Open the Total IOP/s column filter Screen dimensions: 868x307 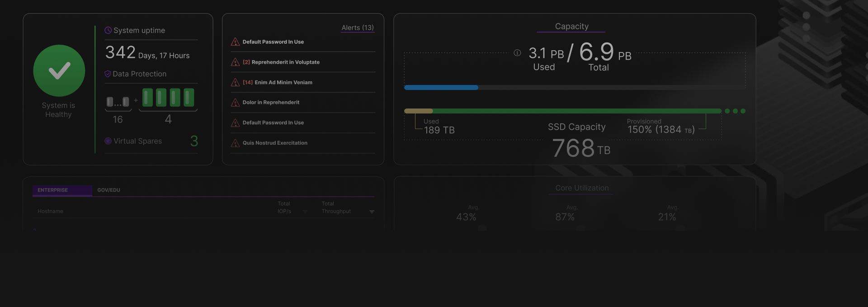pos(305,212)
